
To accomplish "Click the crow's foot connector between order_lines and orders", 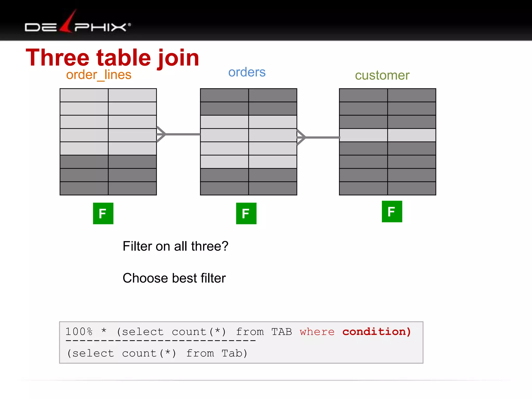I will point(178,134).
